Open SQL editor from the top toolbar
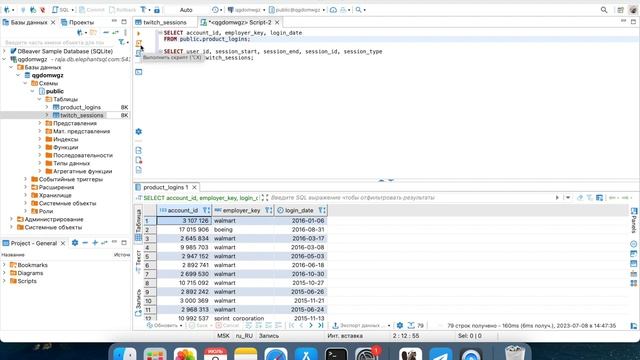 [62, 10]
